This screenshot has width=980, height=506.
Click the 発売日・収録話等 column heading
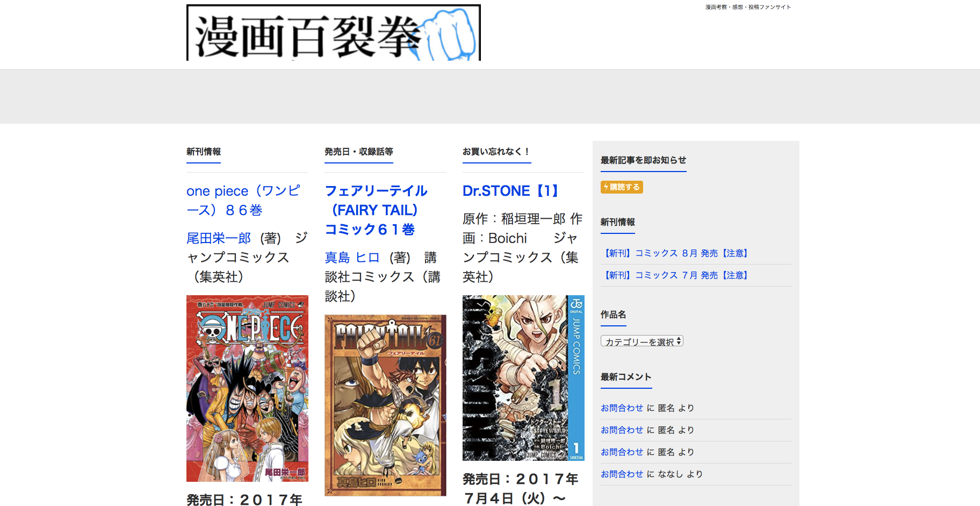point(359,152)
